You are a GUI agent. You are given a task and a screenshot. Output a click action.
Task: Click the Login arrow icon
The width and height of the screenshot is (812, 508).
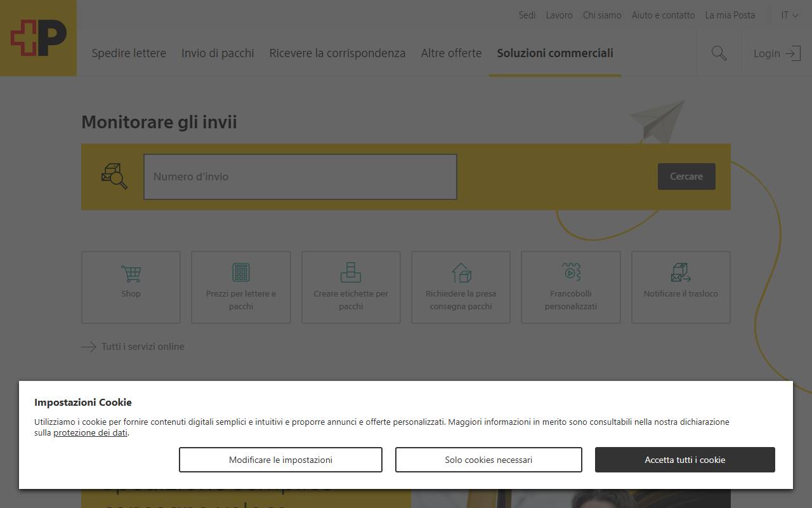793,53
